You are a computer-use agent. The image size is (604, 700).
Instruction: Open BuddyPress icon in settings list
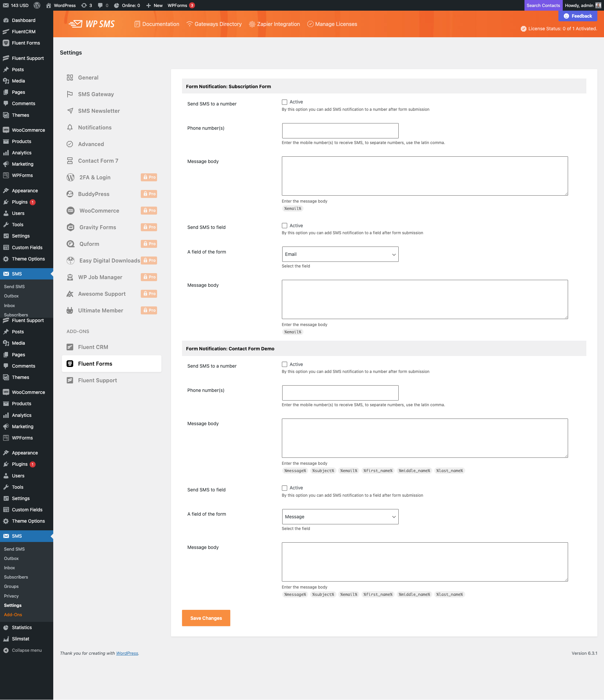tap(70, 194)
